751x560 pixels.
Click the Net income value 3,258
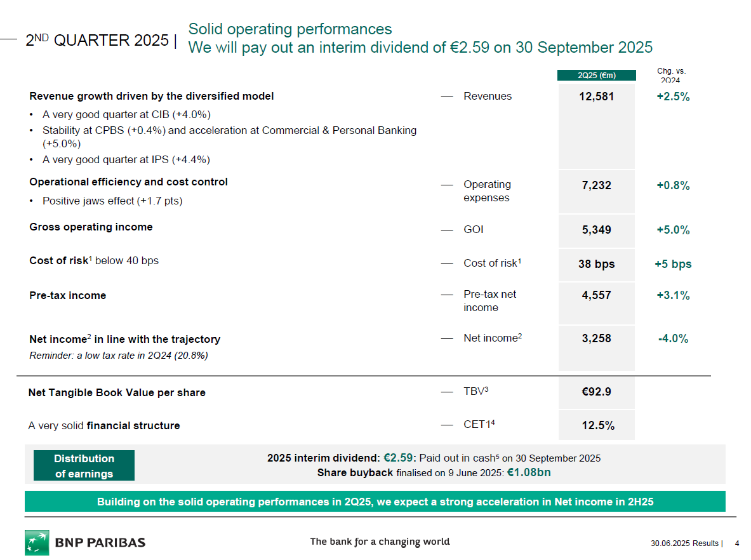click(x=596, y=338)
